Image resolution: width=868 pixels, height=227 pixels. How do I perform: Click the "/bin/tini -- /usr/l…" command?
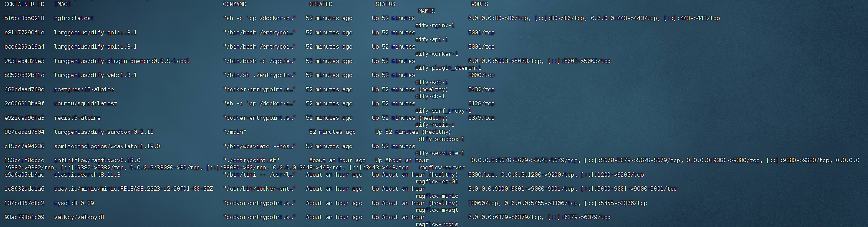(x=259, y=175)
